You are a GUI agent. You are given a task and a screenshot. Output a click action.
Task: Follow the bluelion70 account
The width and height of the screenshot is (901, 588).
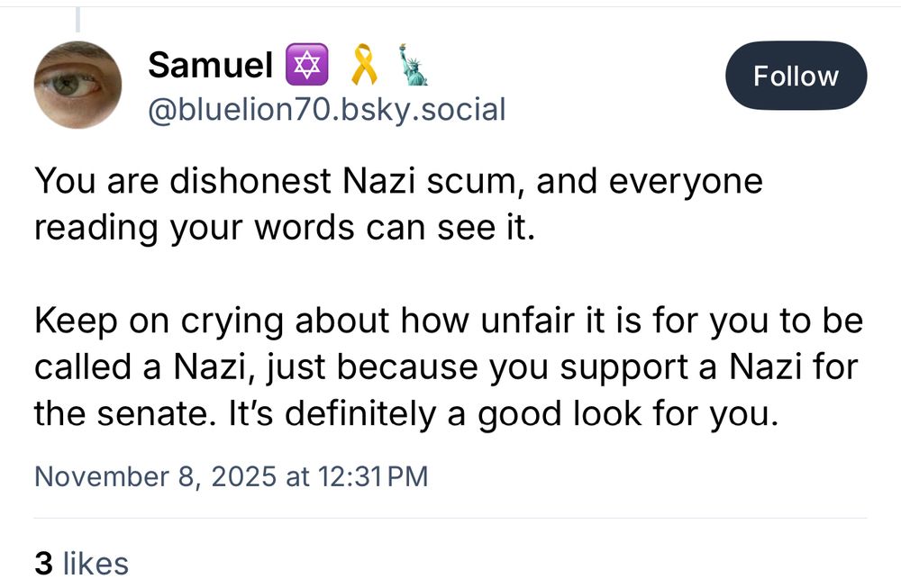click(x=796, y=76)
